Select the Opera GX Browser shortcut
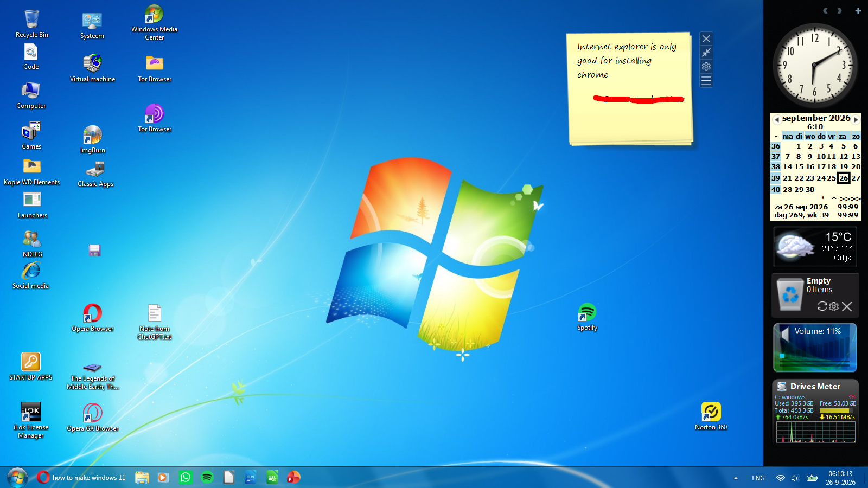 [x=93, y=418]
